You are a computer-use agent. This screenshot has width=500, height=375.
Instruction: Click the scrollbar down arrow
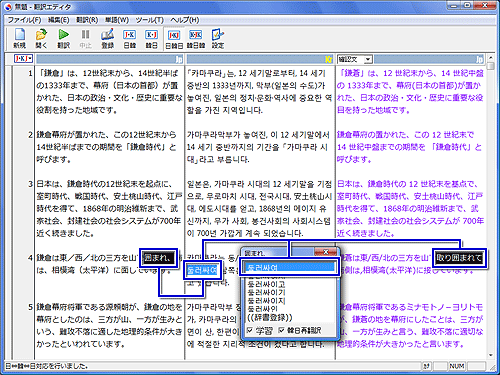pyautogui.click(x=490, y=355)
